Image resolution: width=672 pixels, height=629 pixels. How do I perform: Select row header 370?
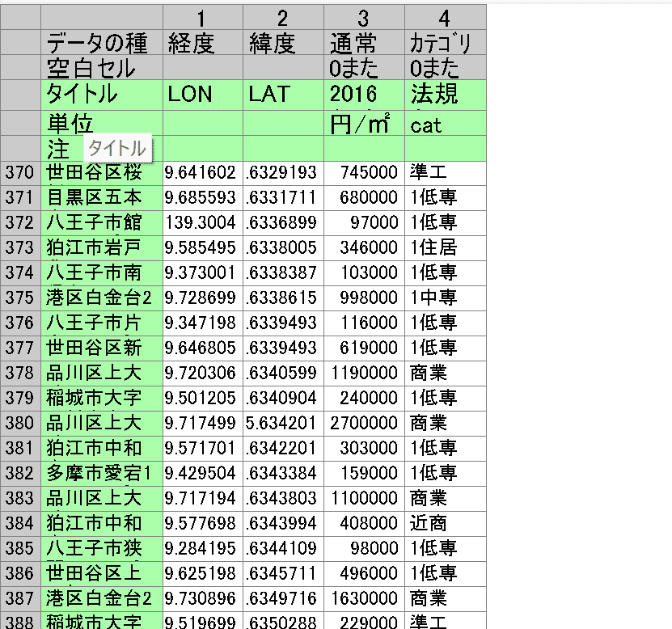tap(20, 173)
